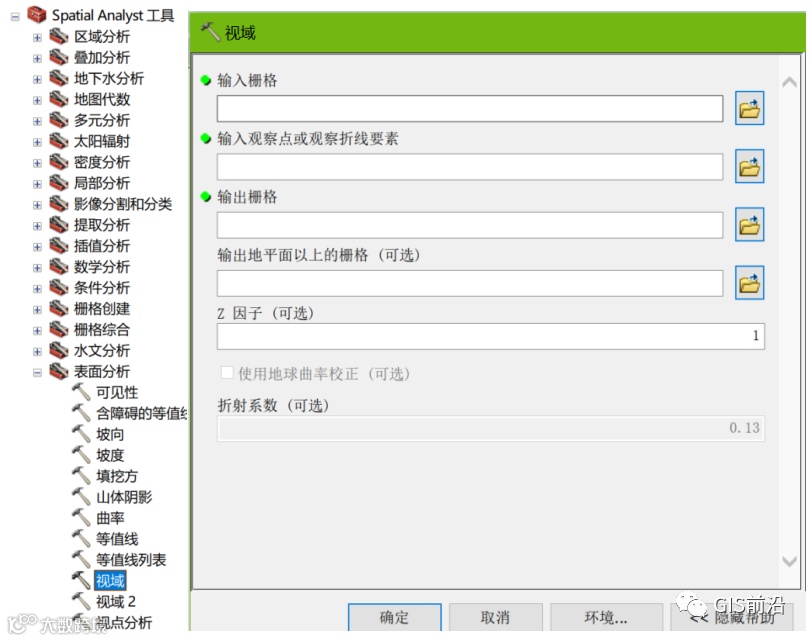Collapse the 表面分析 toolset

coord(37,372)
